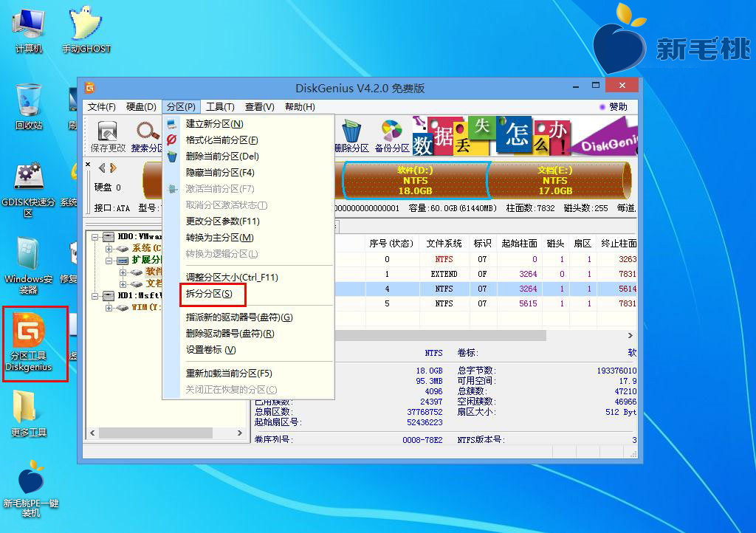Open the 更多工具 folder icon
This screenshot has height=533, width=756.
(29, 413)
